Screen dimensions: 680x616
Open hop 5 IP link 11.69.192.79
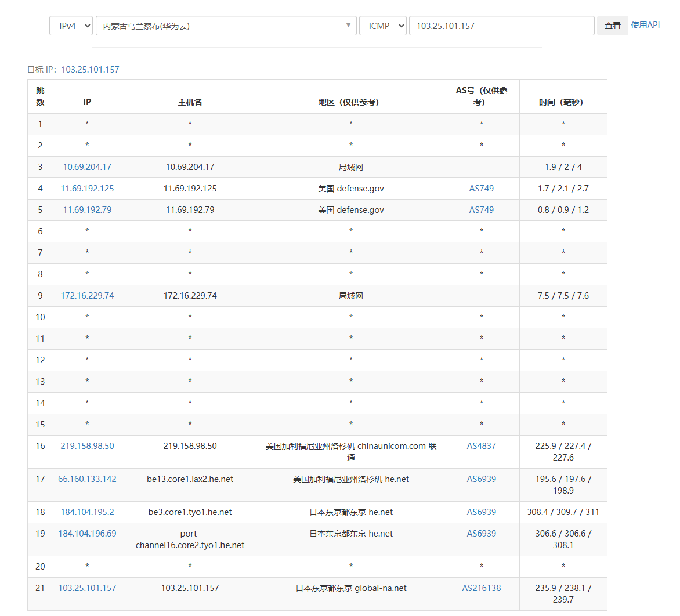pos(87,210)
